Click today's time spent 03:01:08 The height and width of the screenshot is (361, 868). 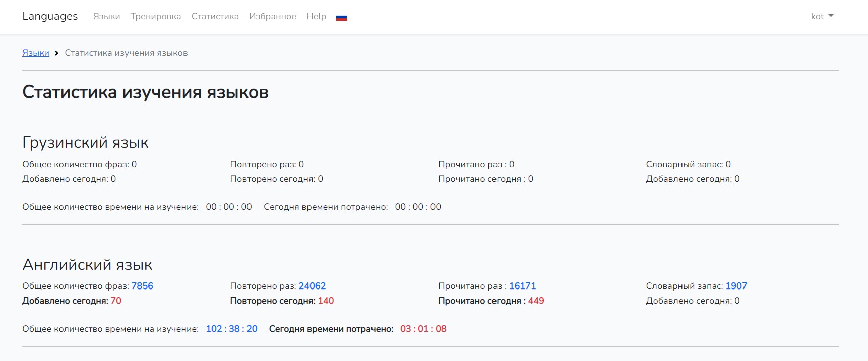pos(423,329)
